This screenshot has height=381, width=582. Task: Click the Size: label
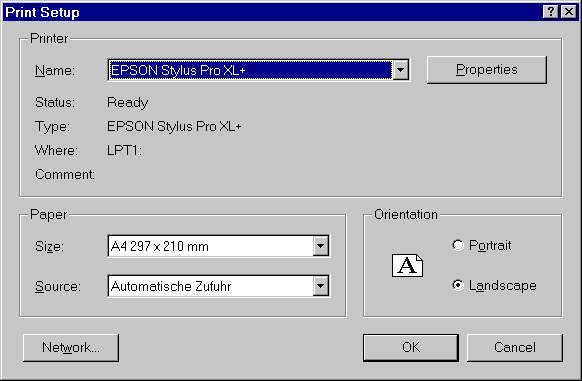(49, 246)
